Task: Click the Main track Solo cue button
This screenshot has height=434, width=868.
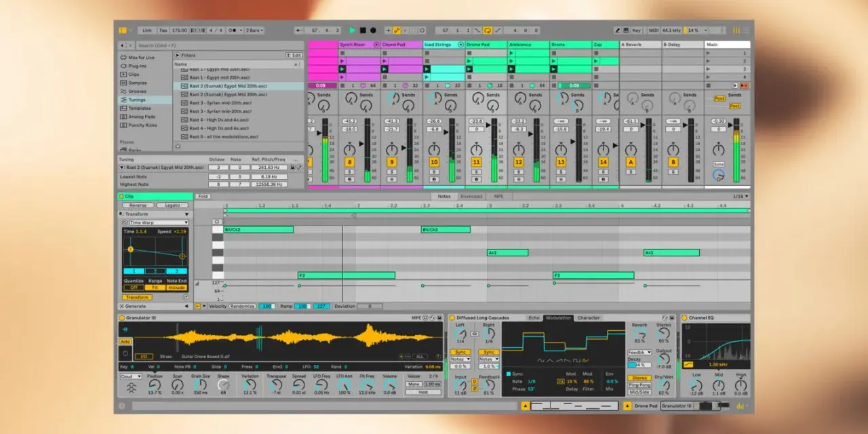Action: 718,164
